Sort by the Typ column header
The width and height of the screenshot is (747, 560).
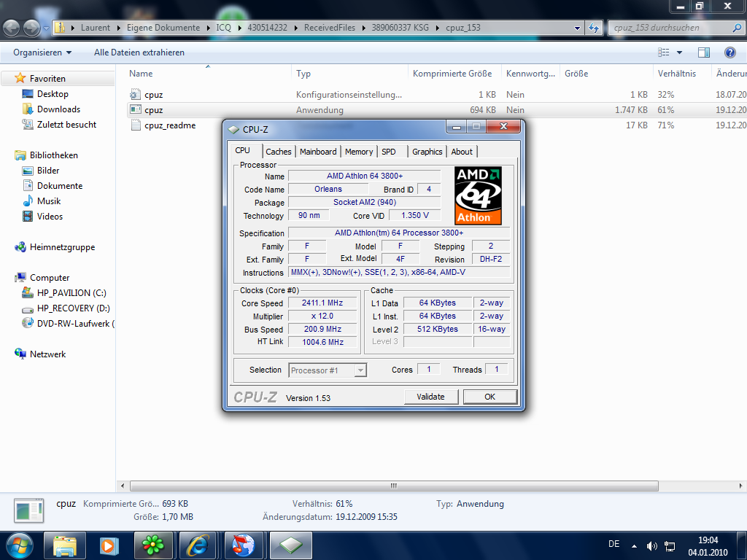tap(303, 74)
